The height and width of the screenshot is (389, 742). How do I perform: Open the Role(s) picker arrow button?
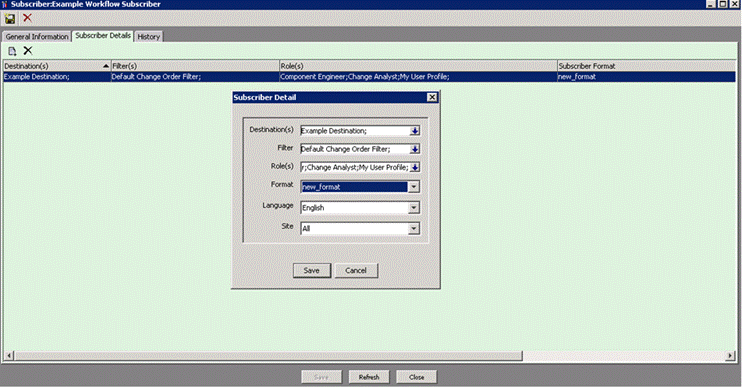coord(415,168)
